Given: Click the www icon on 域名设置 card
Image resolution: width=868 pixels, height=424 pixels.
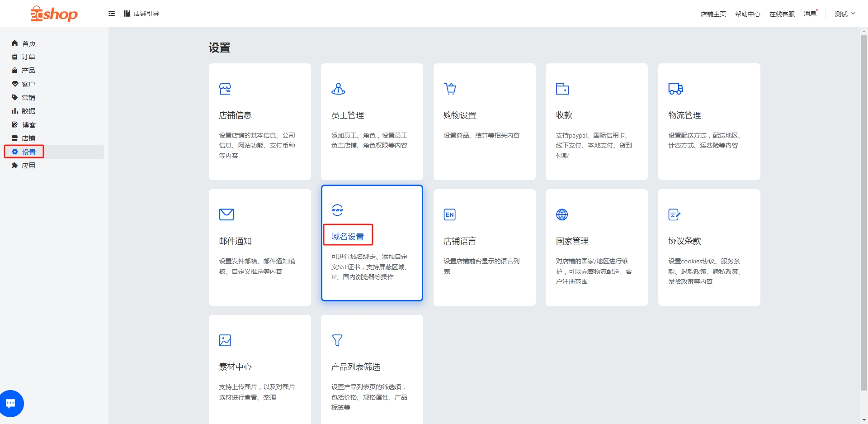Looking at the screenshot, I should [337, 210].
